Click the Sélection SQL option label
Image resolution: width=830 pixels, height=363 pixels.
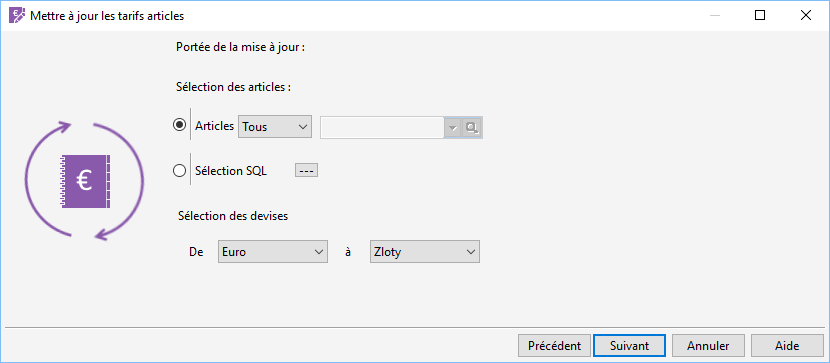(x=231, y=171)
